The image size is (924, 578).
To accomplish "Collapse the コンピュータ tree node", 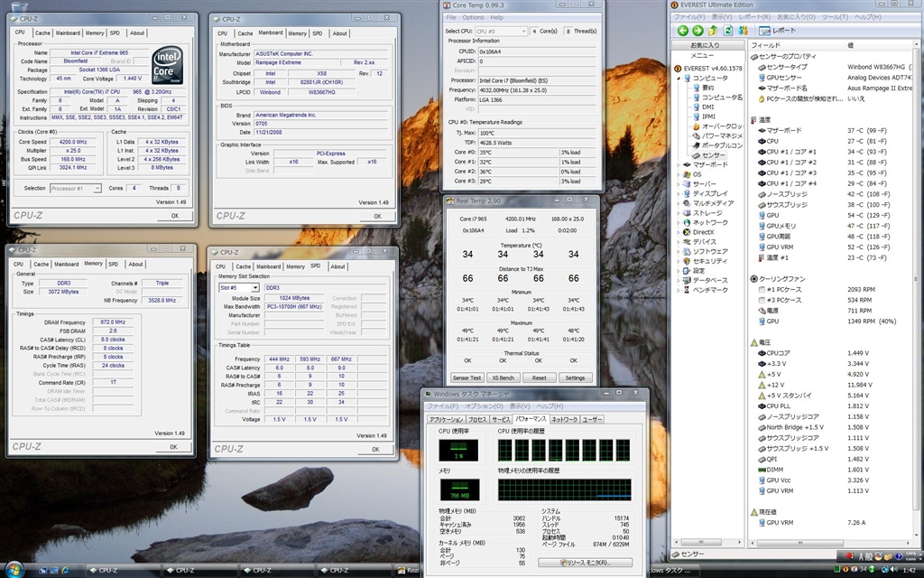I will pos(679,79).
